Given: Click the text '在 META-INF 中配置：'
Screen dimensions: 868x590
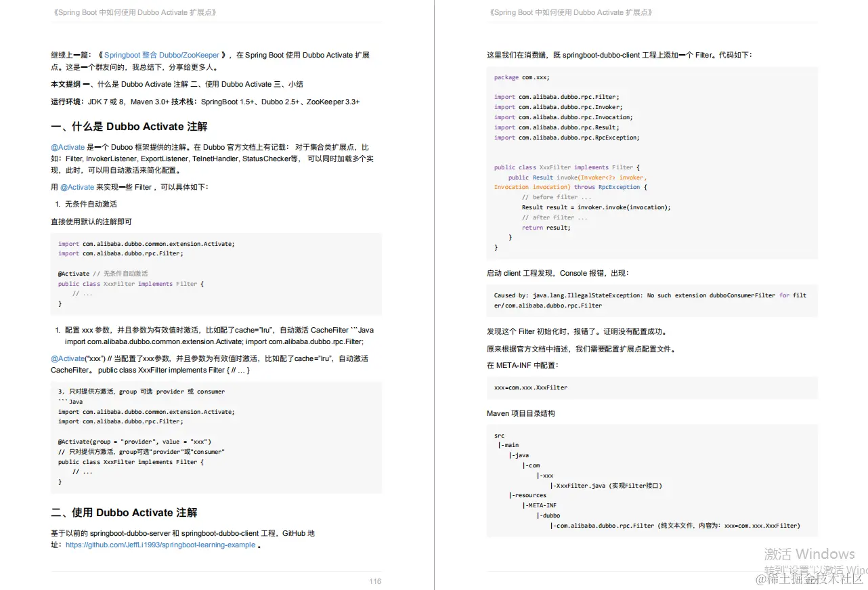Looking at the screenshot, I should point(522,365).
